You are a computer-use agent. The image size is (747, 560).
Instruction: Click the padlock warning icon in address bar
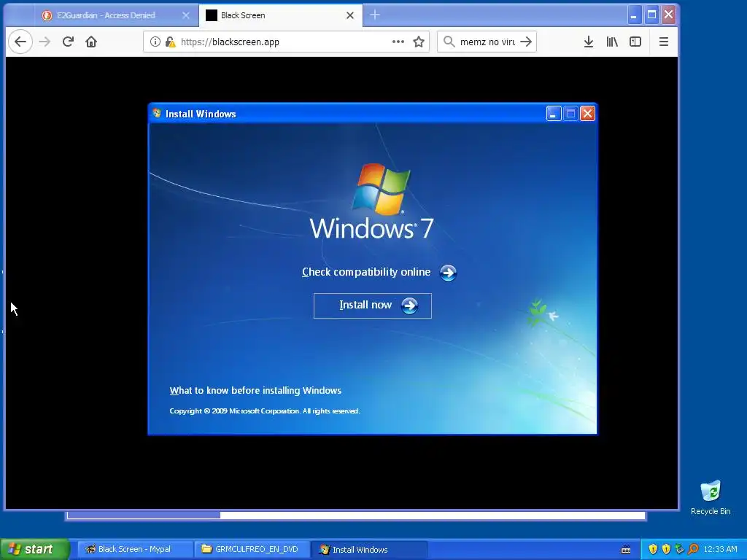point(170,42)
